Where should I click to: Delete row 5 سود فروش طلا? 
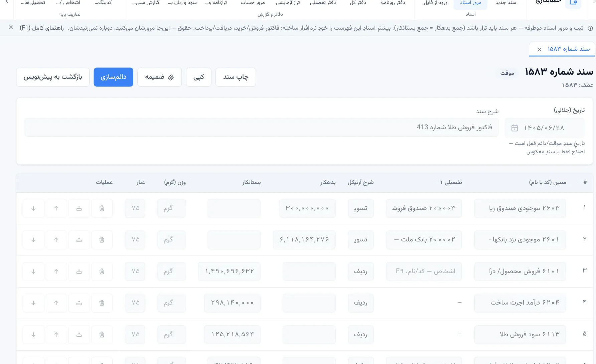point(102,335)
